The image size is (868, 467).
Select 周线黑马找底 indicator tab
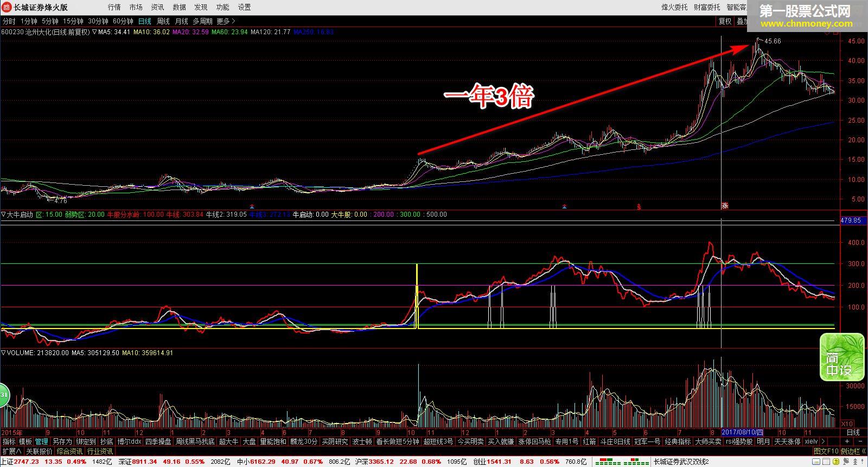point(195,441)
